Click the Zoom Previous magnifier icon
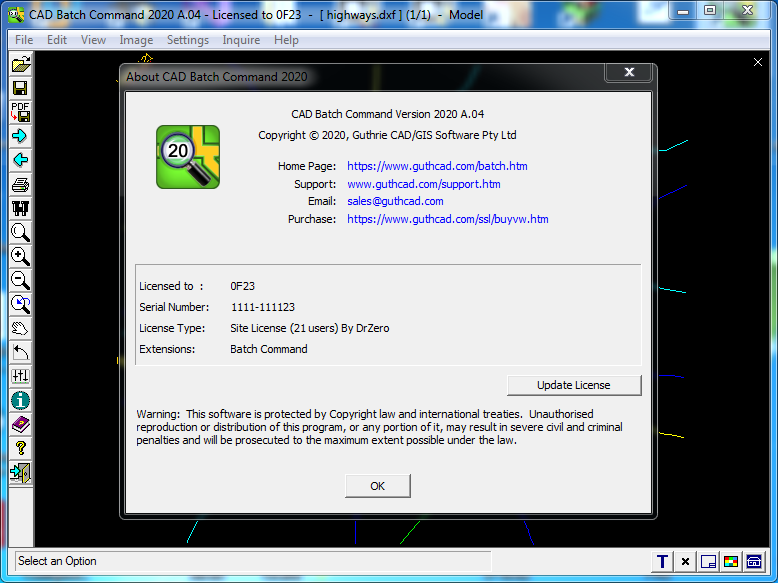Viewport: 778px width, 583px height. pyautogui.click(x=21, y=304)
